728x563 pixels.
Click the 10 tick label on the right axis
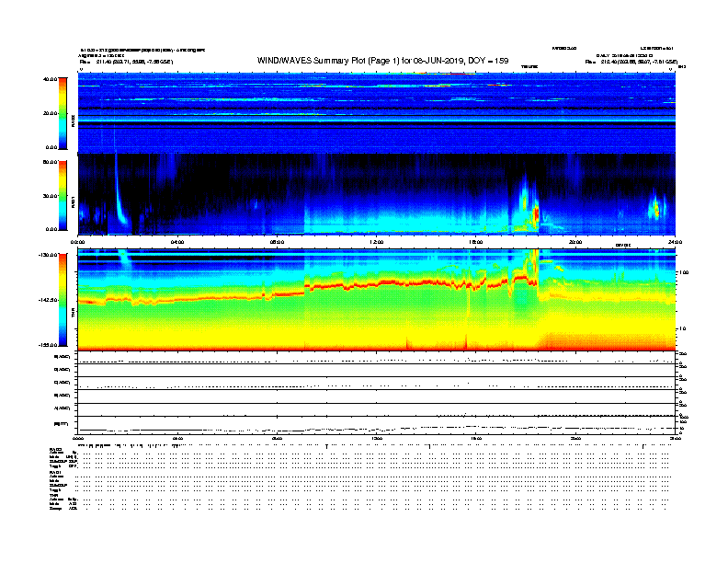point(682,328)
